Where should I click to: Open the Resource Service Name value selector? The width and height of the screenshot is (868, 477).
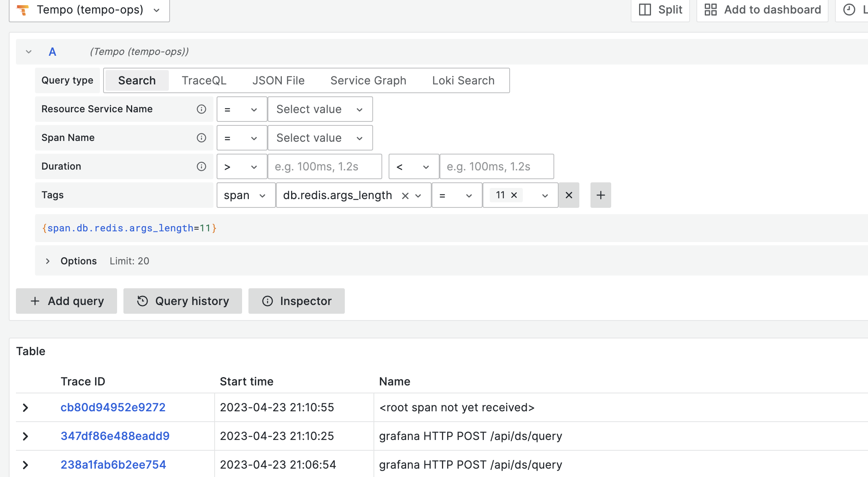pyautogui.click(x=320, y=109)
